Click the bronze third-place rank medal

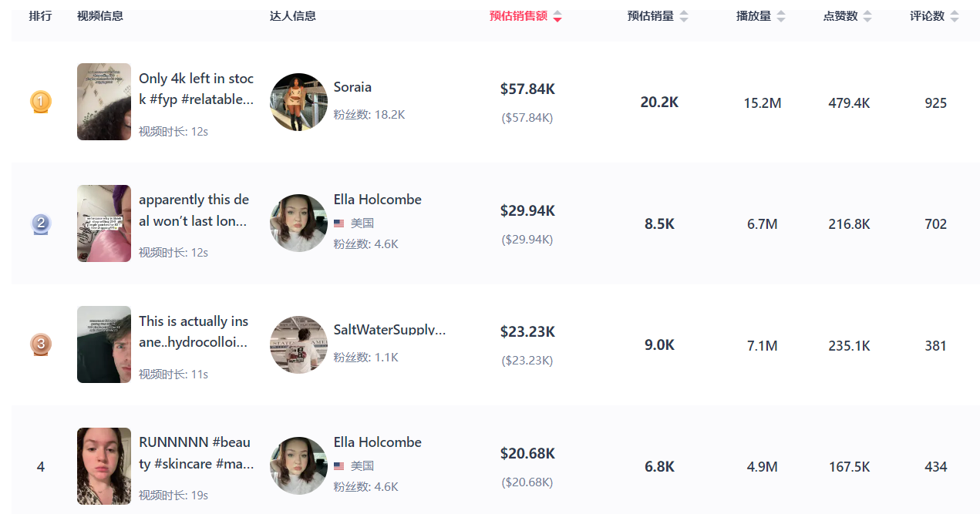coord(41,344)
